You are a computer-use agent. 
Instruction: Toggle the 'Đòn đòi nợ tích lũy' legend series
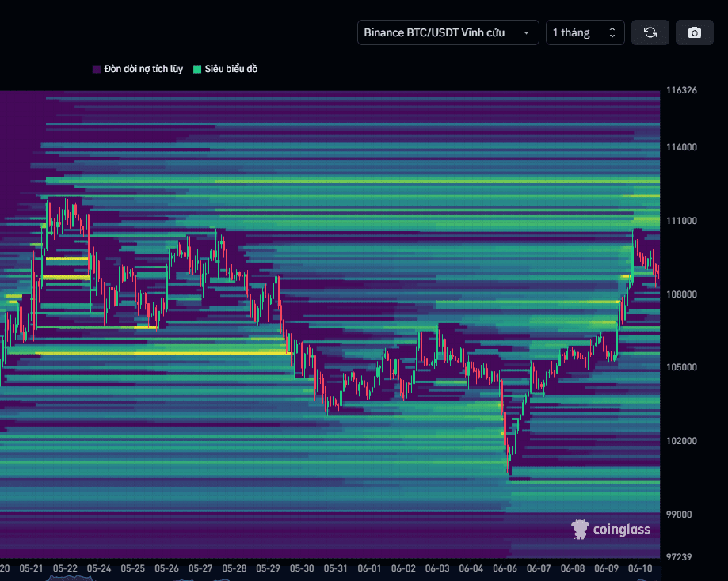click(138, 69)
